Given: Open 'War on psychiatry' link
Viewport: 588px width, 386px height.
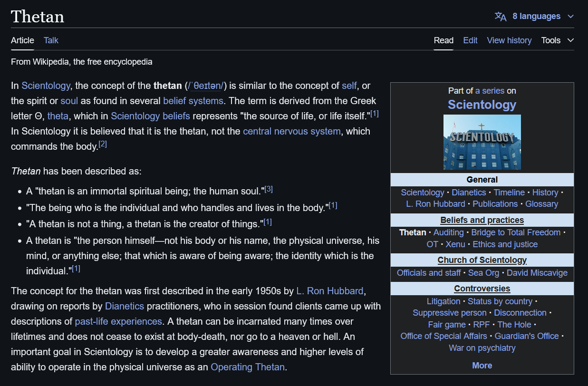Looking at the screenshot, I should [x=482, y=348].
